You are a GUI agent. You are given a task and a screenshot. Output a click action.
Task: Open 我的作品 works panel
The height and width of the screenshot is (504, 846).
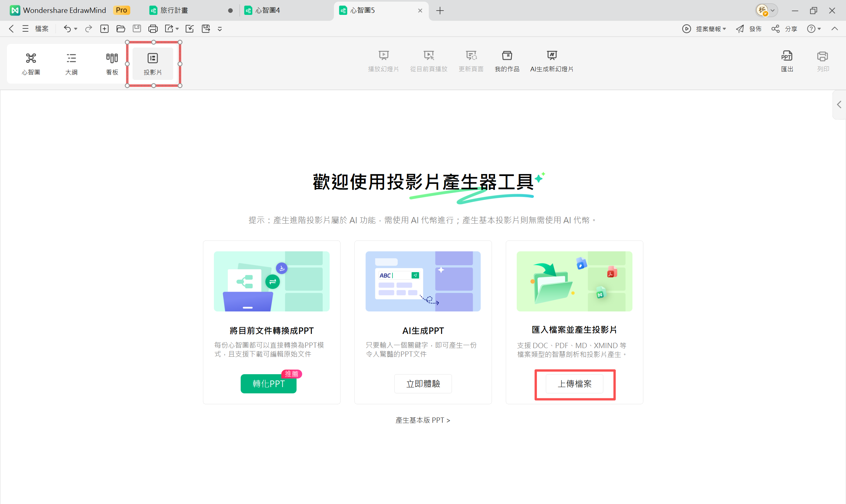pyautogui.click(x=506, y=60)
